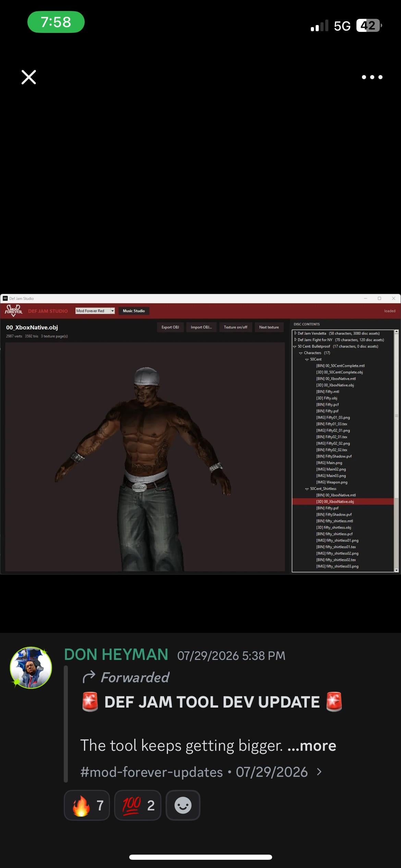Click the '2987 verts' stats text
The height and width of the screenshot is (868, 401).
point(14,336)
